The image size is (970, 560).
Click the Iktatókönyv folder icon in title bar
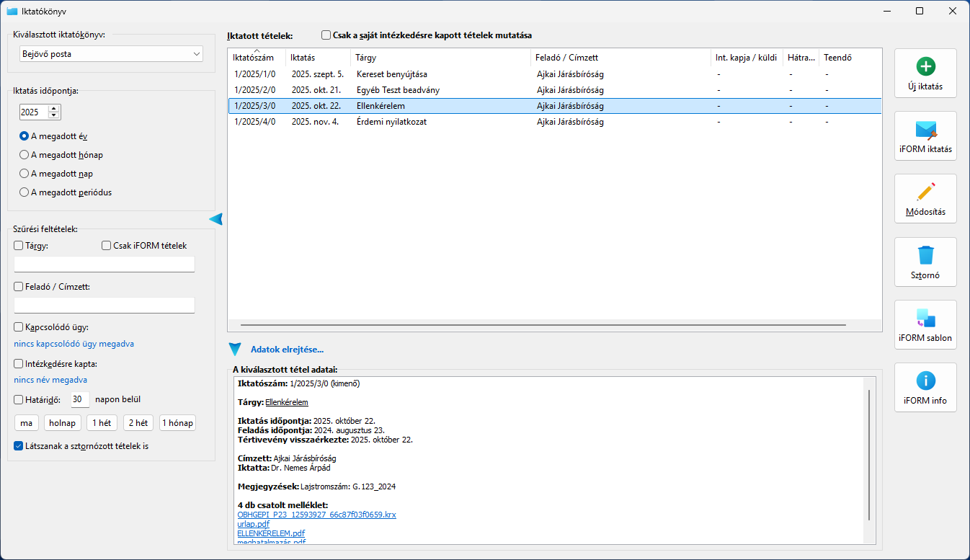coord(12,12)
